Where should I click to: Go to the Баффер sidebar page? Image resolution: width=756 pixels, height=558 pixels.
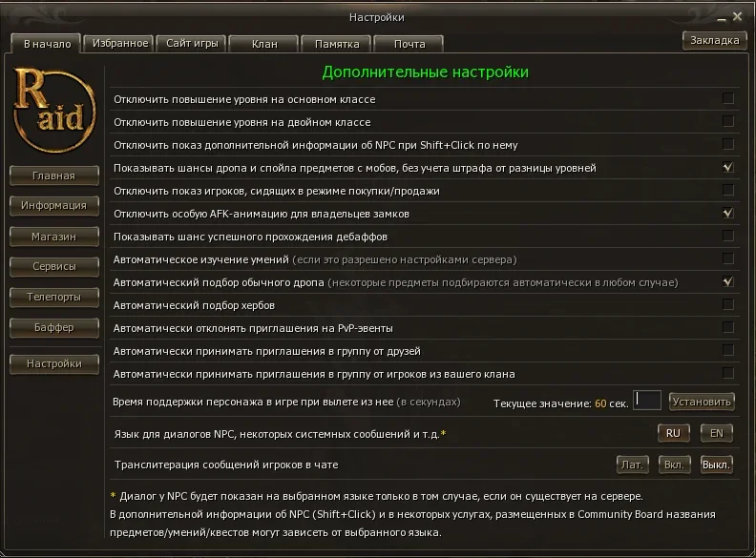[x=54, y=328]
